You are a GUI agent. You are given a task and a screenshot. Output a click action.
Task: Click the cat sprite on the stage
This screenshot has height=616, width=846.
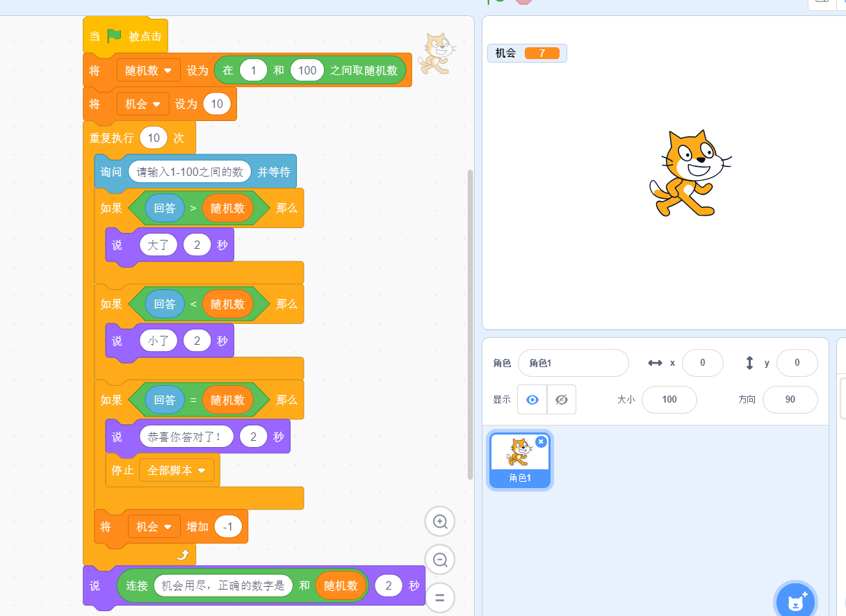coord(690,173)
